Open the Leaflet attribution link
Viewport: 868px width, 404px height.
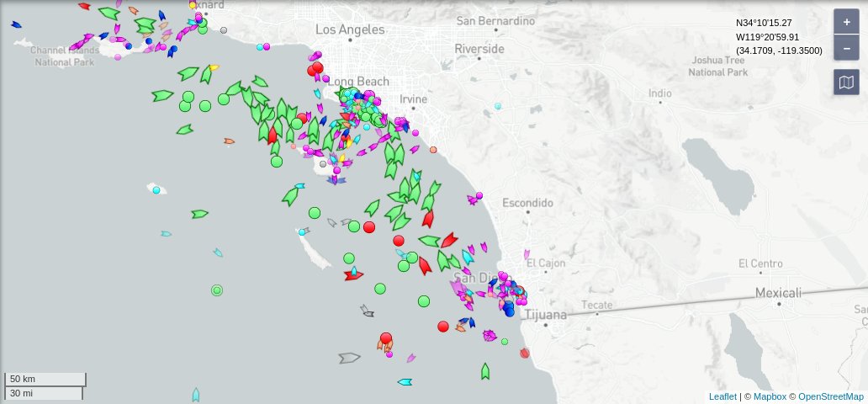(722, 396)
